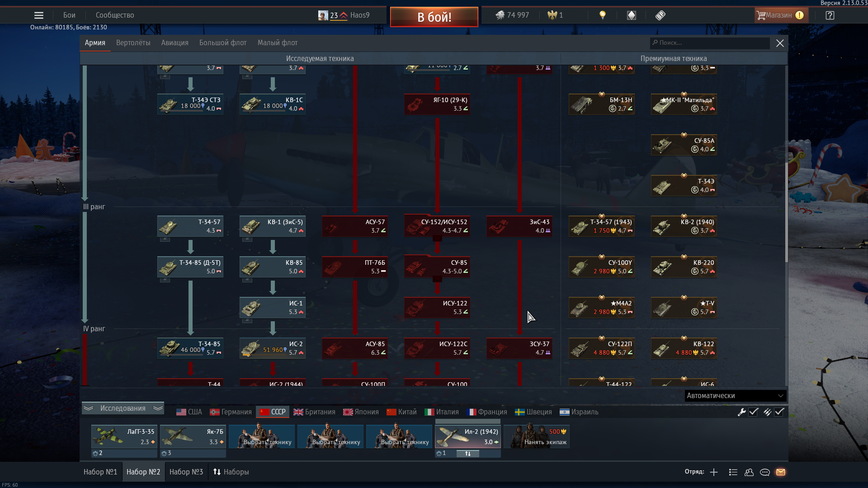
Task: Select the Ил-2 (1942) crew slot
Action: [468, 436]
